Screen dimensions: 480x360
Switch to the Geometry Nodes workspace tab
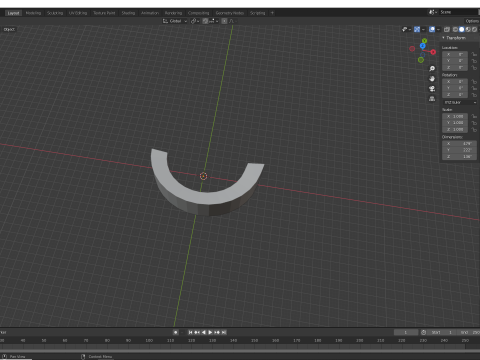[x=230, y=13]
